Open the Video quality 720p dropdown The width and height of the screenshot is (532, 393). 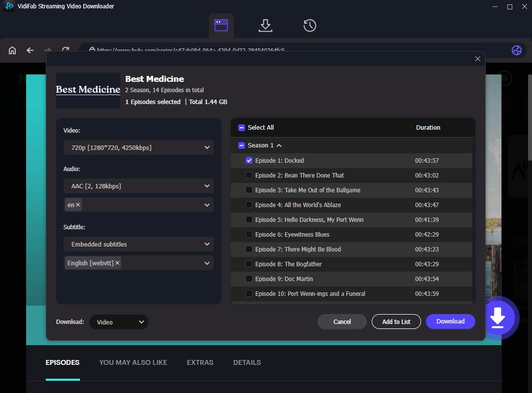click(139, 147)
